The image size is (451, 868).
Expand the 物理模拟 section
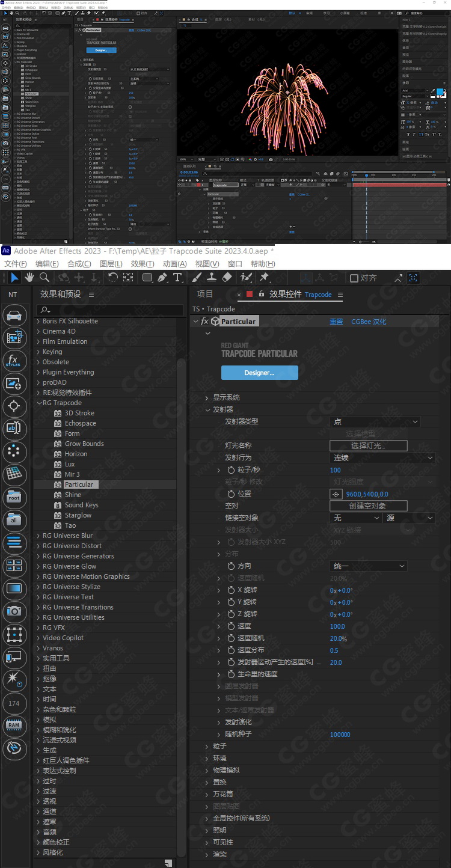(x=207, y=771)
